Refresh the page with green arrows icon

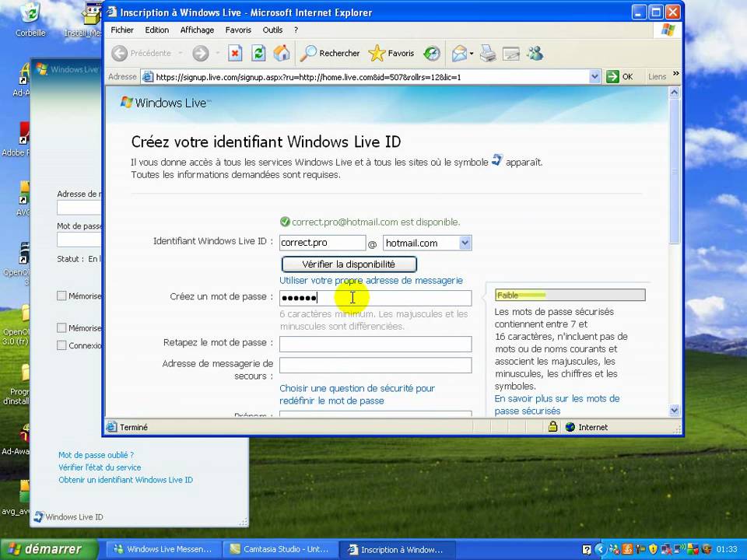pyautogui.click(x=258, y=54)
